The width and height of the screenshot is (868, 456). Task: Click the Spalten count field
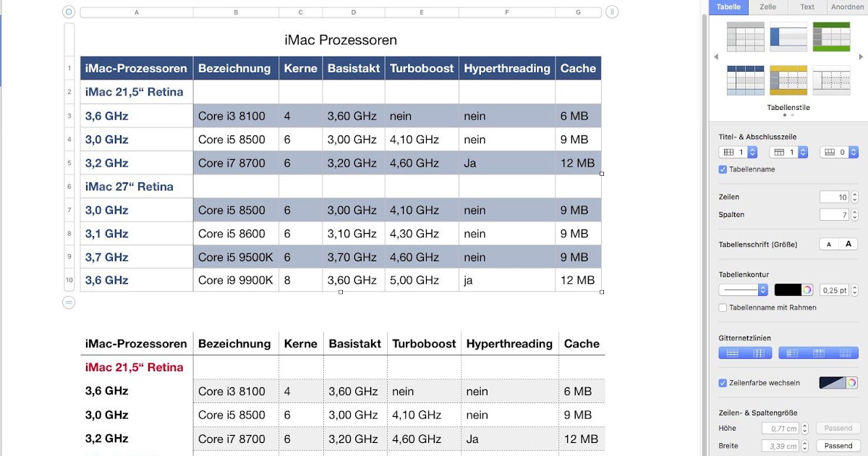coord(834,215)
